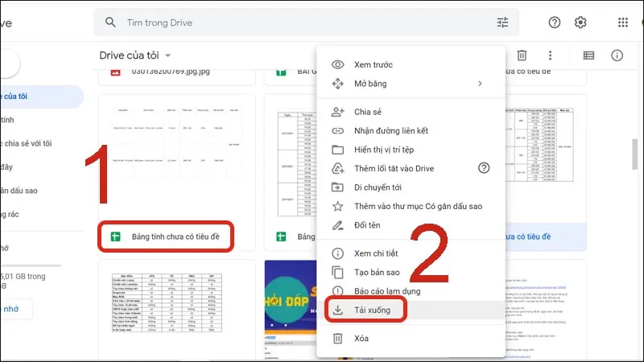
Task: Click the storage button ending in 'nhớ'
Action: coord(15,309)
